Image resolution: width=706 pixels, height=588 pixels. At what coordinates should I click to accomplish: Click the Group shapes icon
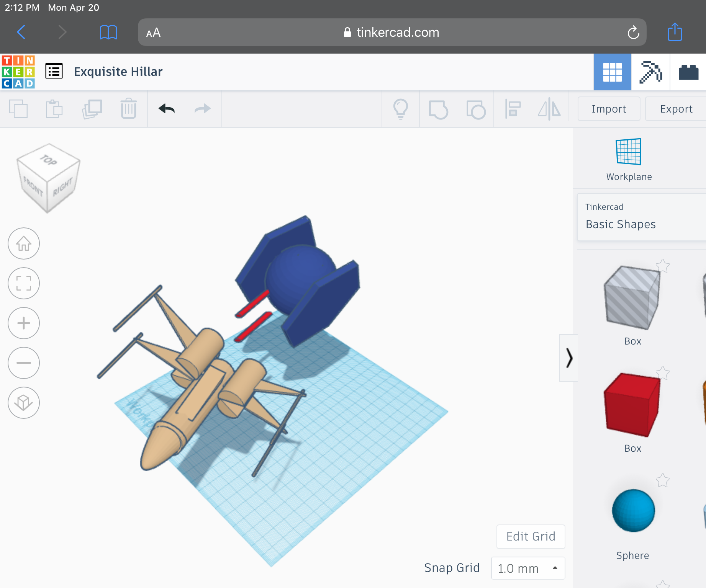point(438,109)
